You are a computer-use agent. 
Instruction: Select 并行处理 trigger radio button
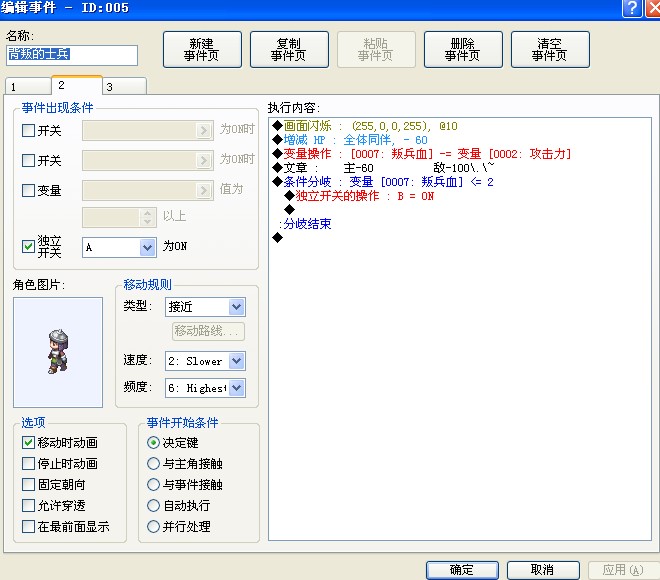pyautogui.click(x=153, y=526)
